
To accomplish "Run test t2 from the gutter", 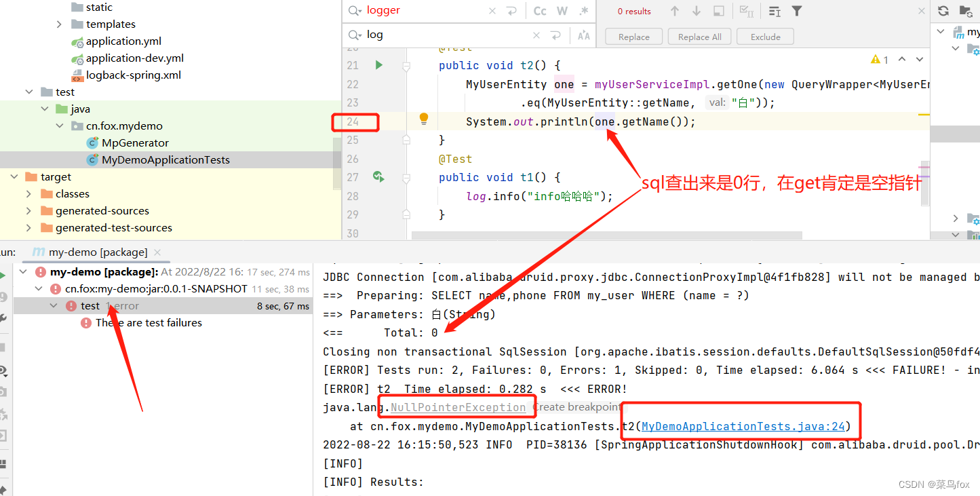I will (379, 65).
